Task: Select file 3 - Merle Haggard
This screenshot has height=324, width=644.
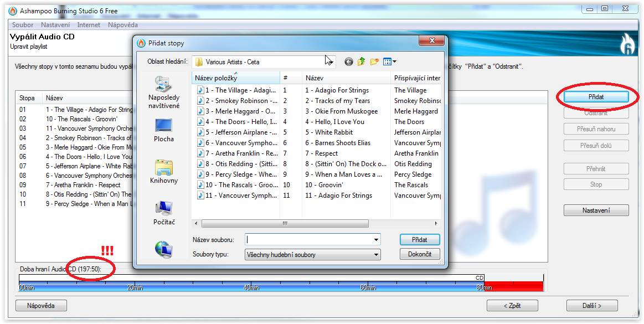Action: point(236,111)
